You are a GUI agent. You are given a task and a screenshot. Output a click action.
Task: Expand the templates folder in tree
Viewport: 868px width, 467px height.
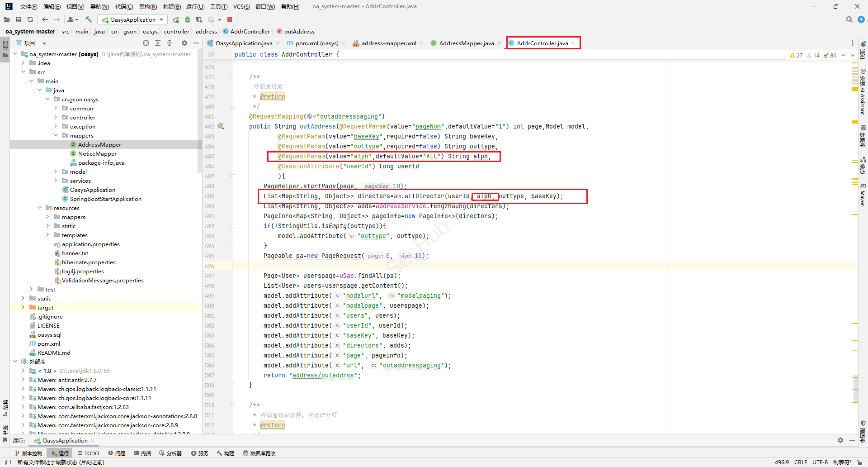click(x=47, y=235)
